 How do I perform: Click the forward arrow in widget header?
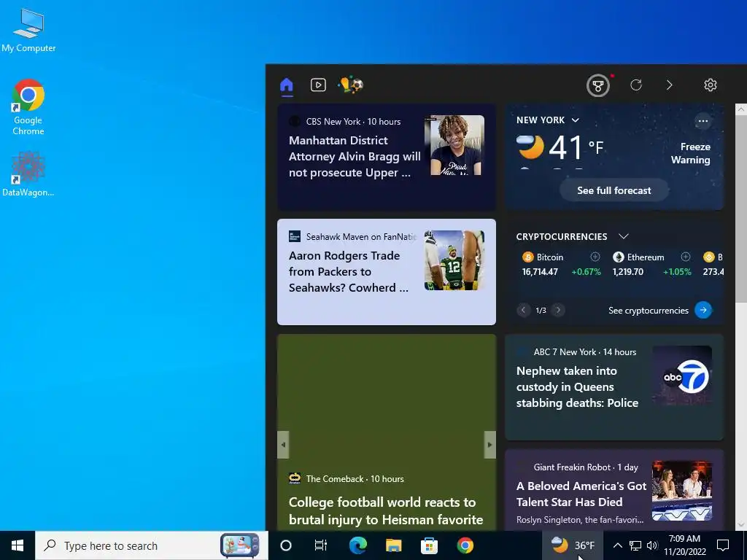tap(670, 85)
